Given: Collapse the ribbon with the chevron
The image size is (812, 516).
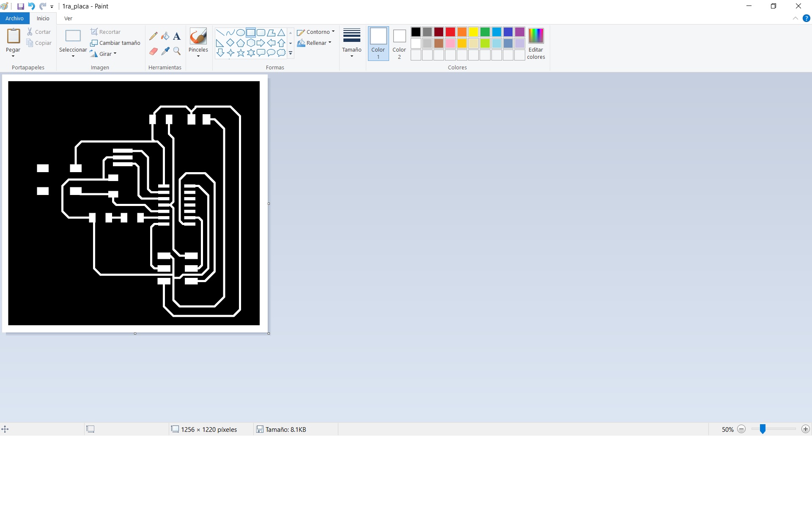Looking at the screenshot, I should [x=795, y=18].
